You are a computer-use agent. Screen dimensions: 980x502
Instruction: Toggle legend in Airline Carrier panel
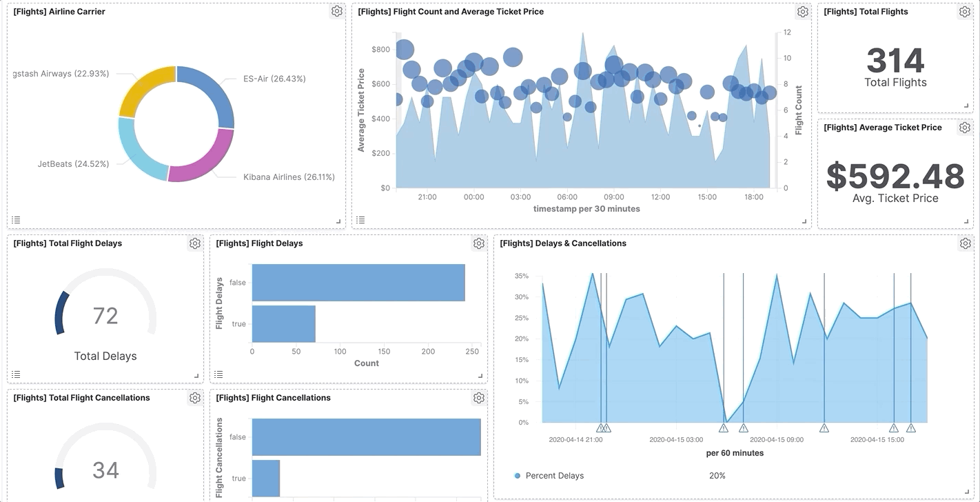pos(16,220)
